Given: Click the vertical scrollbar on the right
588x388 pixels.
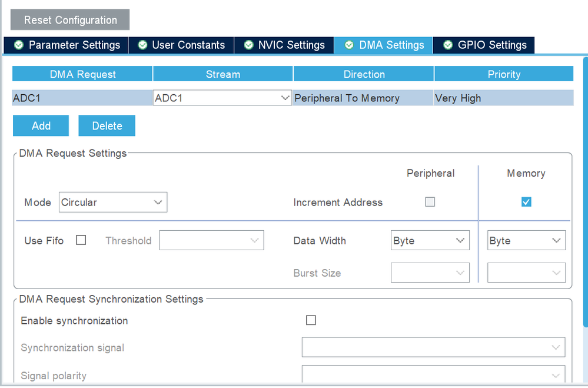Looking at the screenshot, I should (586, 191).
